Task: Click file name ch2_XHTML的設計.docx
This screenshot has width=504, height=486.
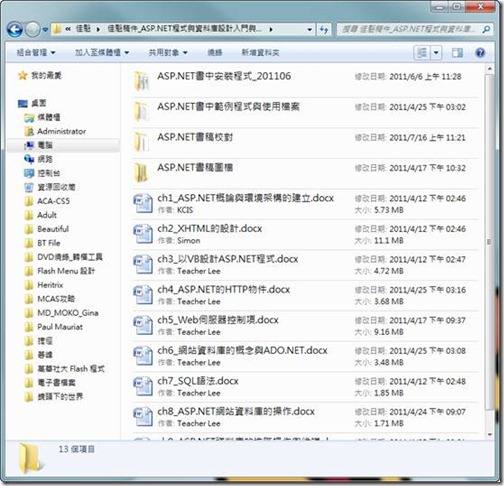Action: (210, 229)
